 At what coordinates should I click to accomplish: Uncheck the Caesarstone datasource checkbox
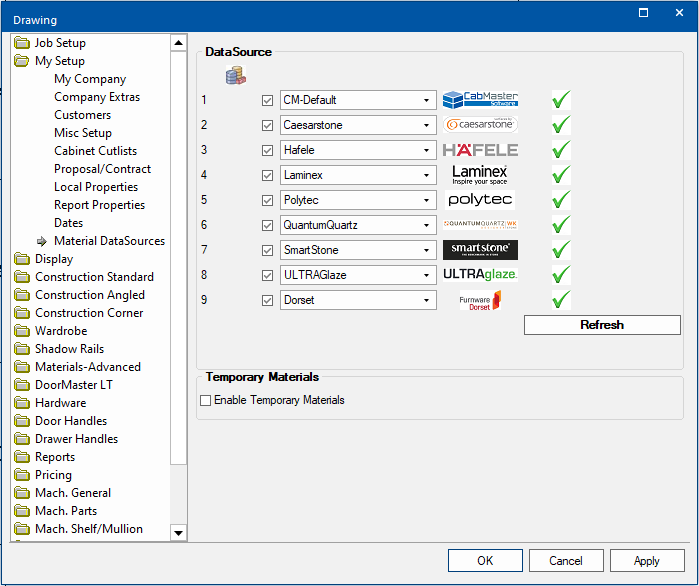(x=267, y=125)
